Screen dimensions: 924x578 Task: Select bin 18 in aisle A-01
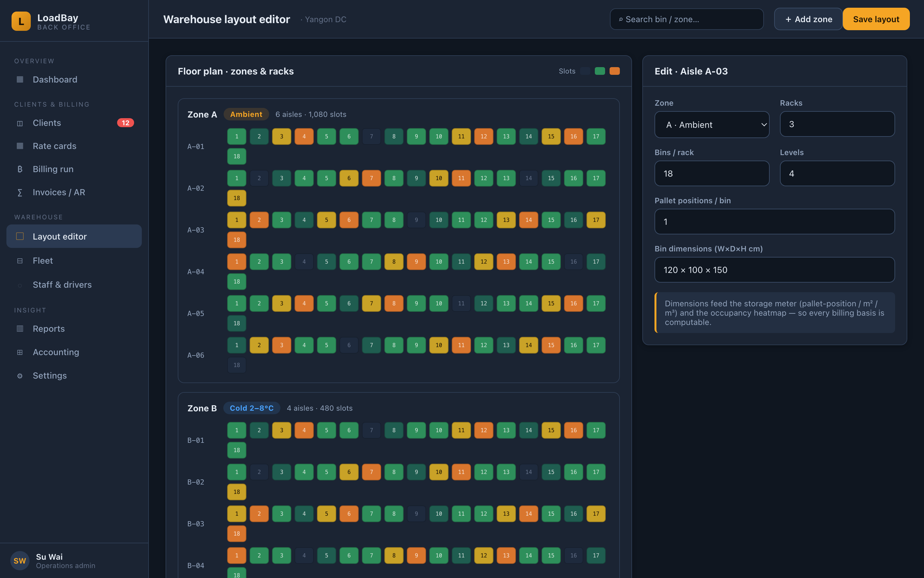pyautogui.click(x=237, y=156)
